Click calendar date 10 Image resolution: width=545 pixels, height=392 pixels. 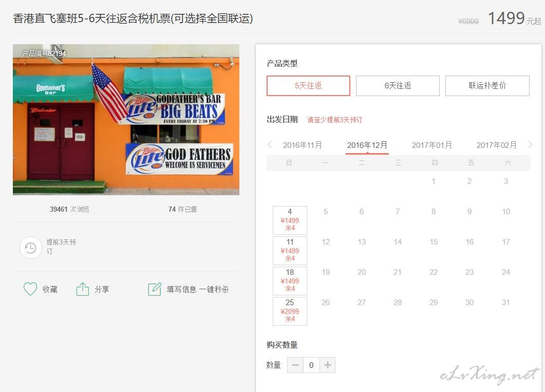click(506, 211)
